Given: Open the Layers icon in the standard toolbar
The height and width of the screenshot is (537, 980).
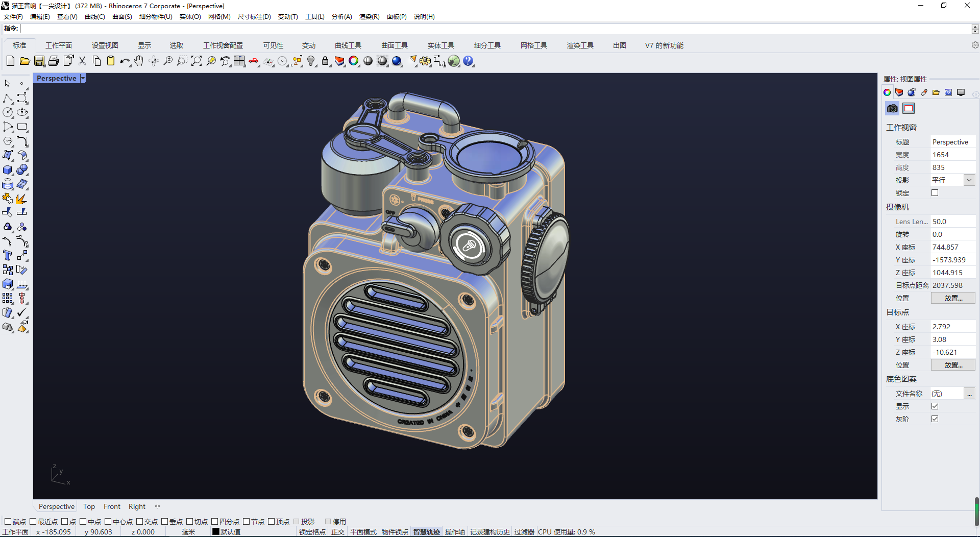Looking at the screenshot, I should point(339,61).
